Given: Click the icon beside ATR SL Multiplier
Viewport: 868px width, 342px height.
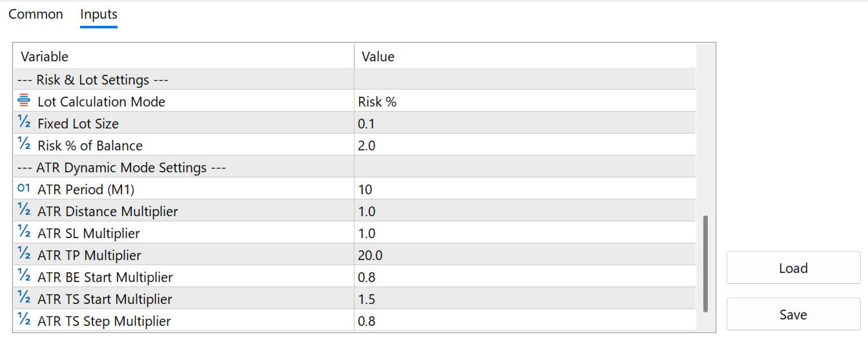Looking at the screenshot, I should click(24, 233).
